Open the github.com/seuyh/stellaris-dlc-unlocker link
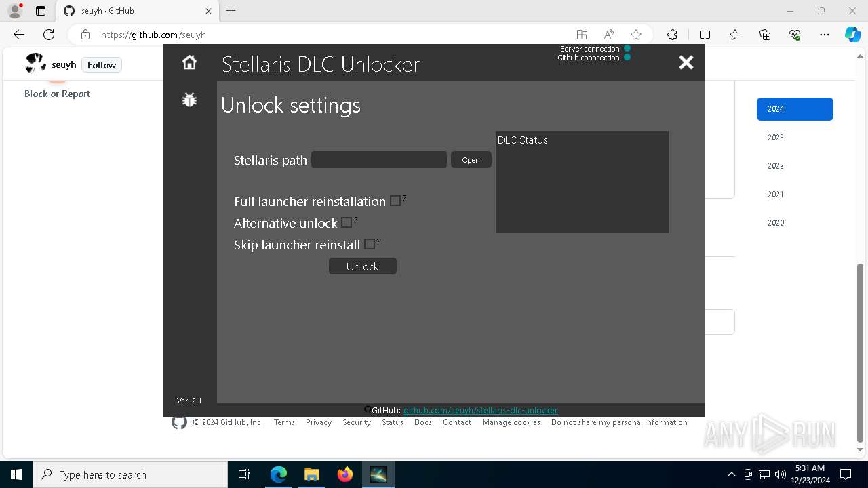This screenshot has width=868, height=488. tap(481, 410)
